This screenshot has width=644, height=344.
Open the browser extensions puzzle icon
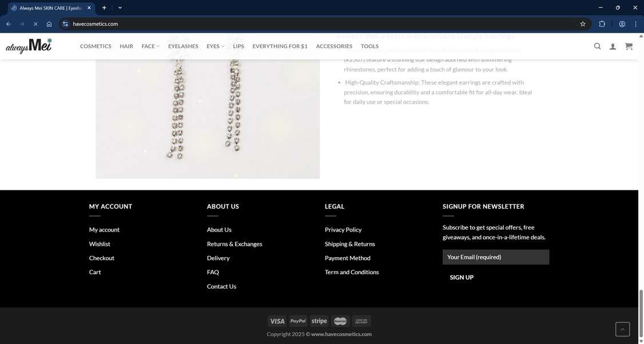602,24
